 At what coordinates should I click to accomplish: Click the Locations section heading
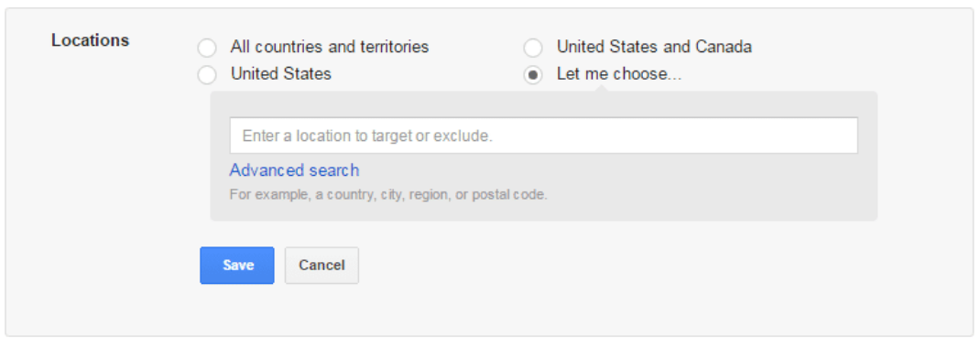[91, 40]
